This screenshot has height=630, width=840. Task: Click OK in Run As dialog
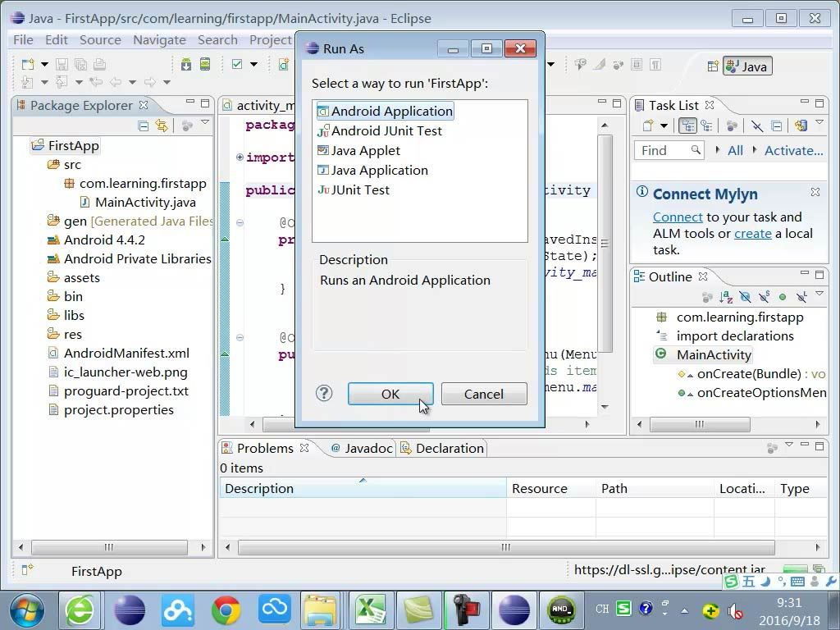pos(390,394)
